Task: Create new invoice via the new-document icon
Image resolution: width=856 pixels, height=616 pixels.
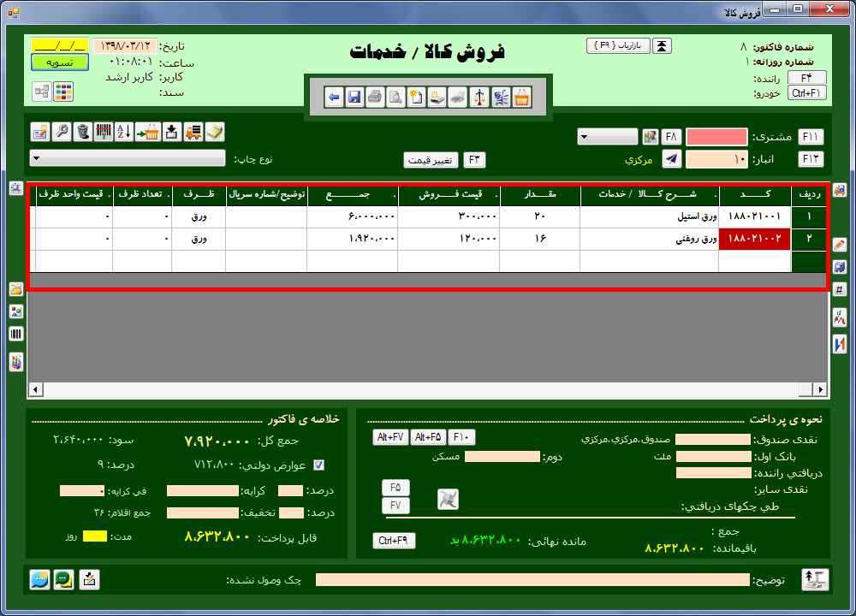Action: 416,97
